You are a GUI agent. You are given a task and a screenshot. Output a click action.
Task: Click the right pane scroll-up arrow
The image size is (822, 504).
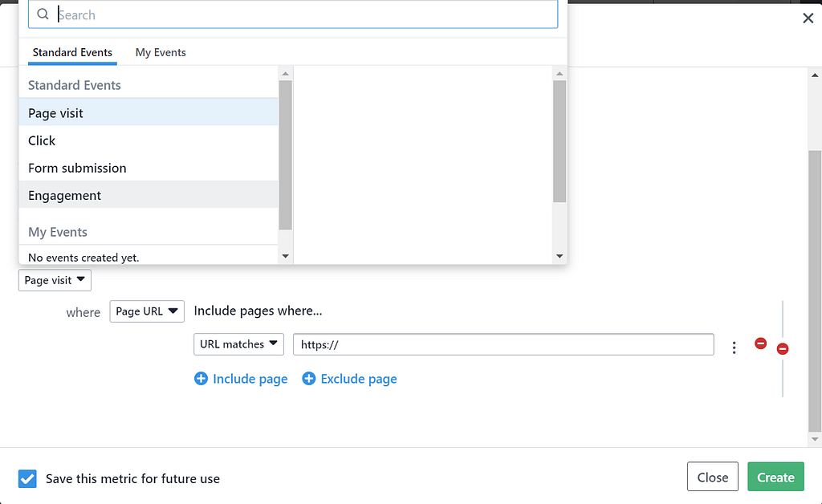pos(560,73)
